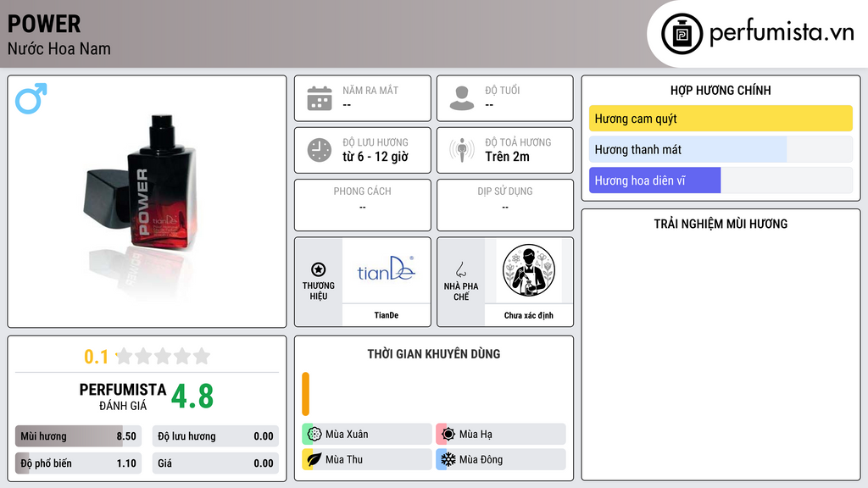Click the POWER product title
Viewport: 868px width, 488px height.
44,24
